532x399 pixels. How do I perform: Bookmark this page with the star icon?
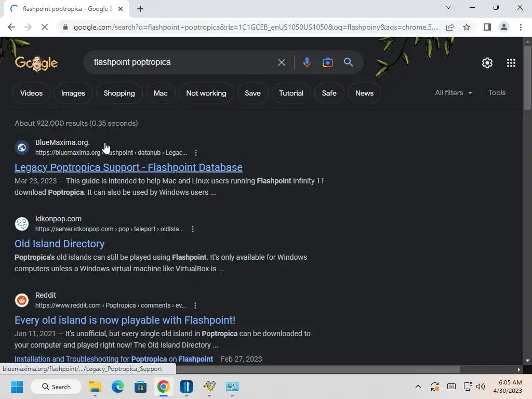coord(467,27)
